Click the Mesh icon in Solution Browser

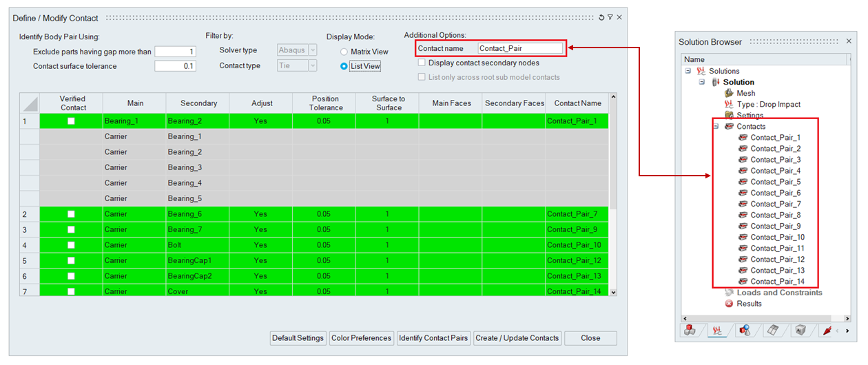730,93
